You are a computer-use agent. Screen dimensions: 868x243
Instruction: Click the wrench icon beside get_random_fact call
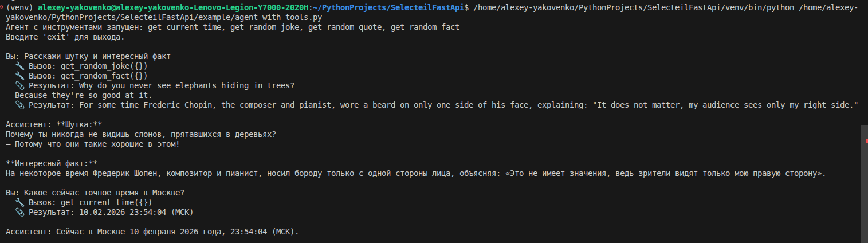(19, 76)
